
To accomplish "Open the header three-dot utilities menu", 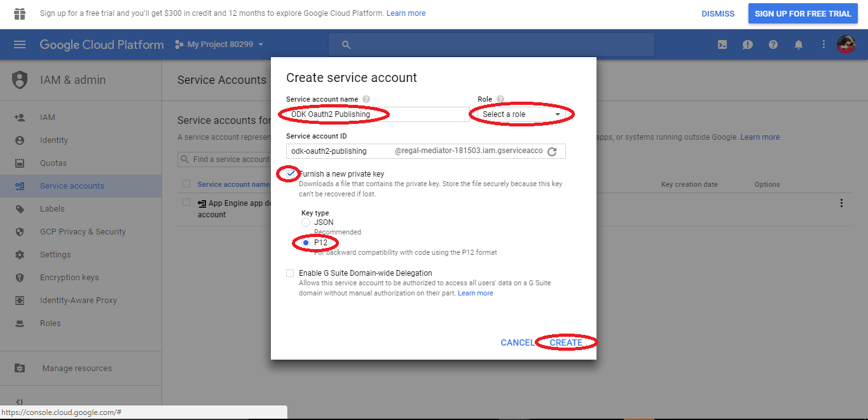I will (x=823, y=44).
